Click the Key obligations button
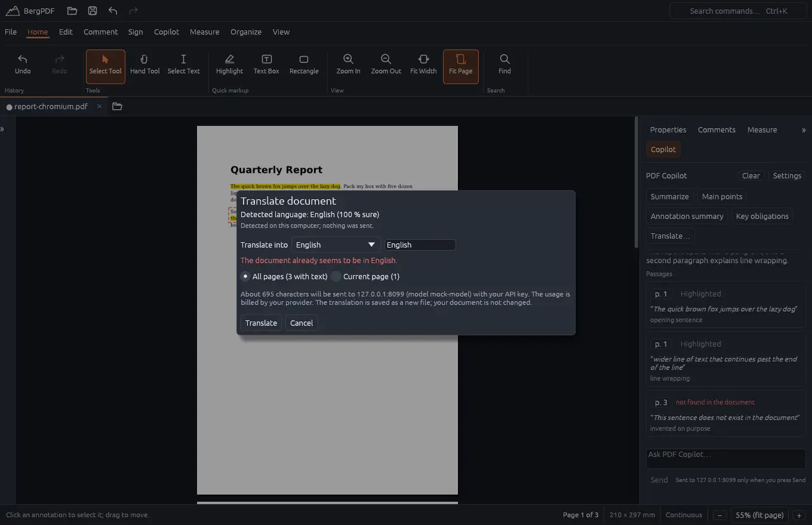812x525 pixels. coord(762,216)
